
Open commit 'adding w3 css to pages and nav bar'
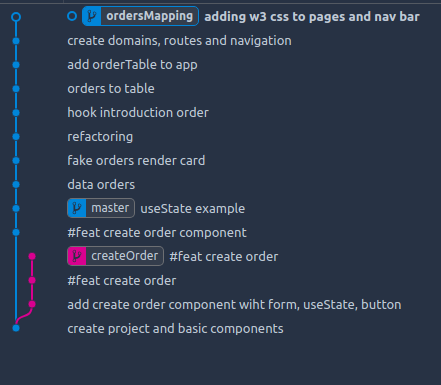[312, 17]
